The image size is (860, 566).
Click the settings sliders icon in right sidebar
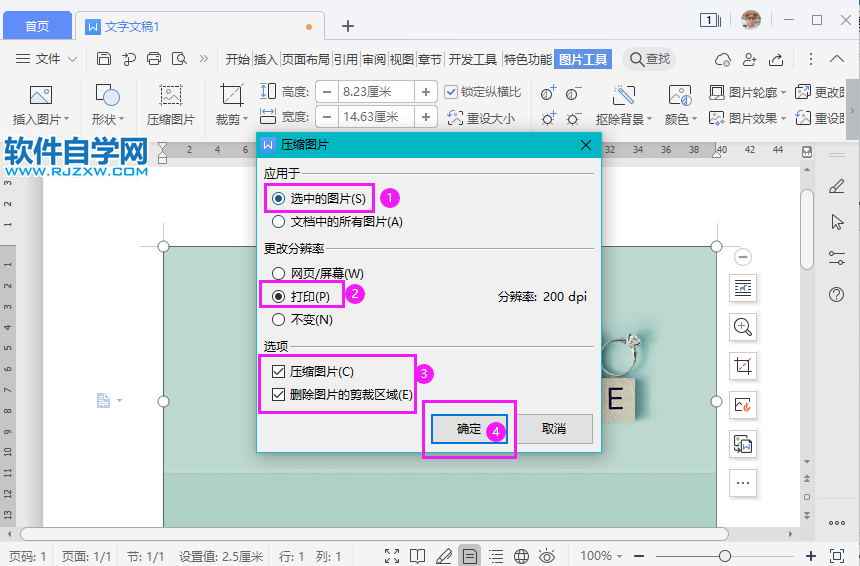point(836,258)
